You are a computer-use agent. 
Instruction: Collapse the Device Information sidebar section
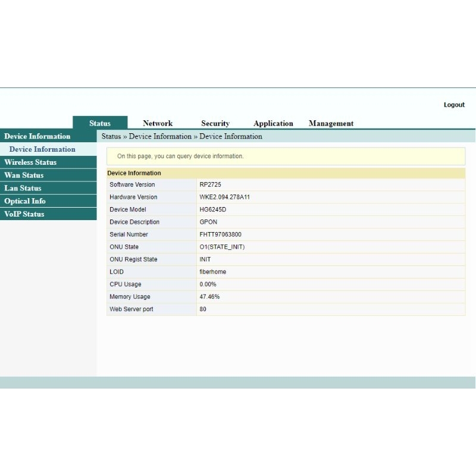(37, 136)
